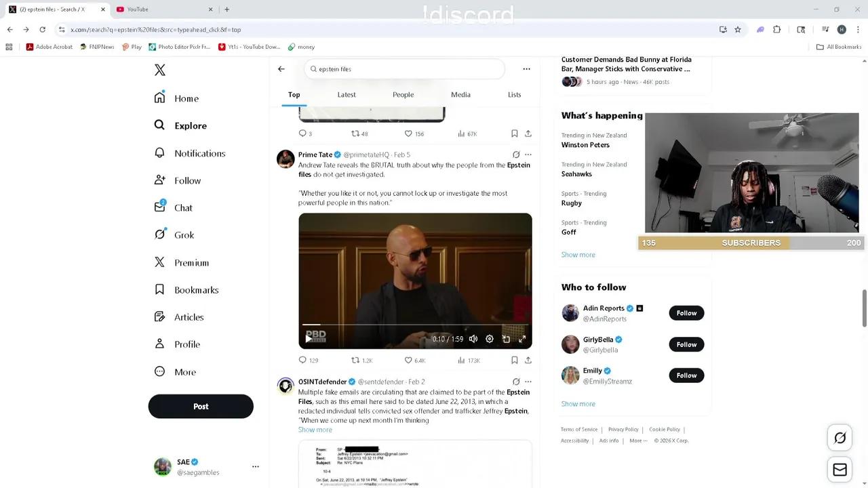Open SAE account options menu
This screenshot has height=488, width=868.
256,466
